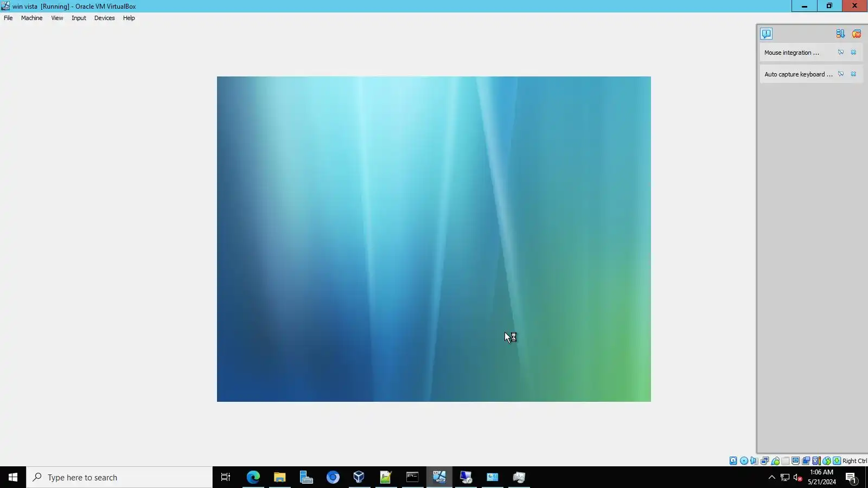The image size is (868, 488).
Task: Click the network tray icon
Action: click(785, 477)
